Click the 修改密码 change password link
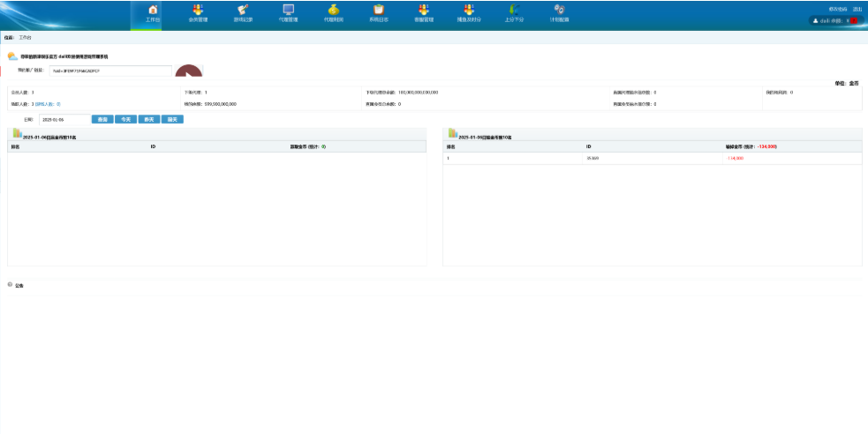This screenshot has width=868, height=434. click(x=837, y=9)
